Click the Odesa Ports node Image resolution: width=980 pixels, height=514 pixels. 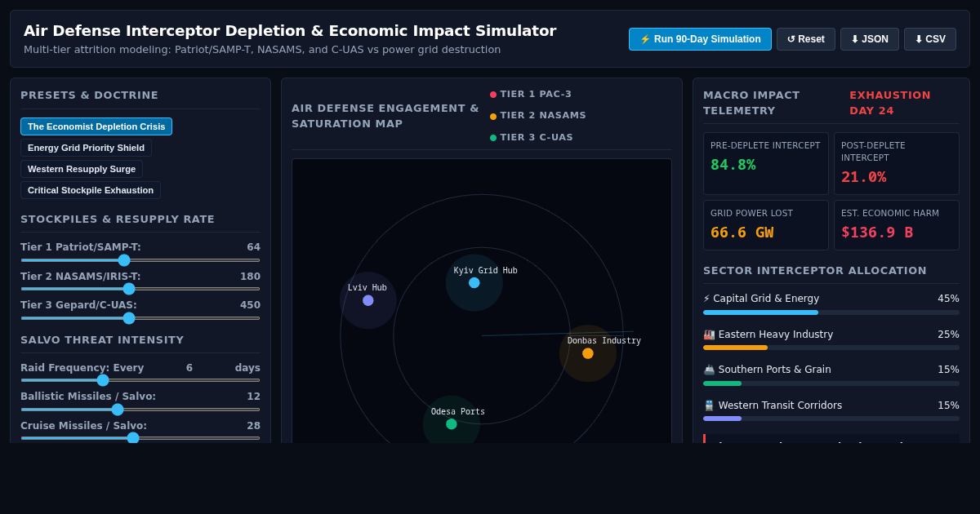452,424
